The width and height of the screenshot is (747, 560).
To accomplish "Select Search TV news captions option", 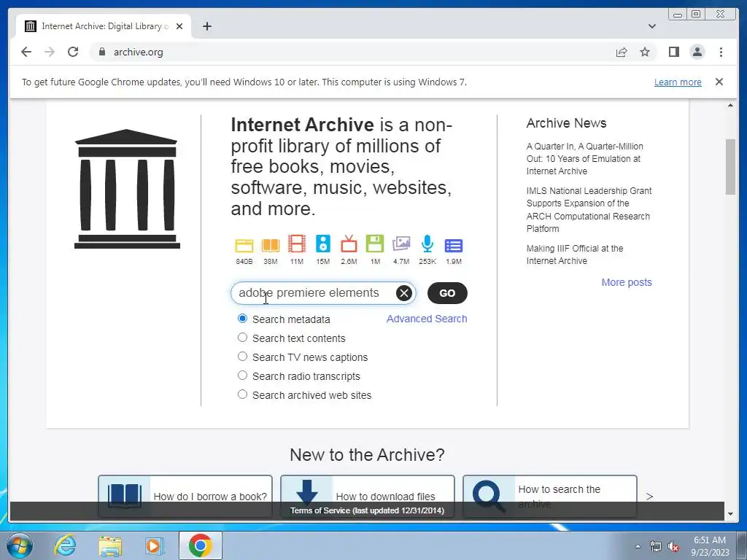I will click(242, 357).
